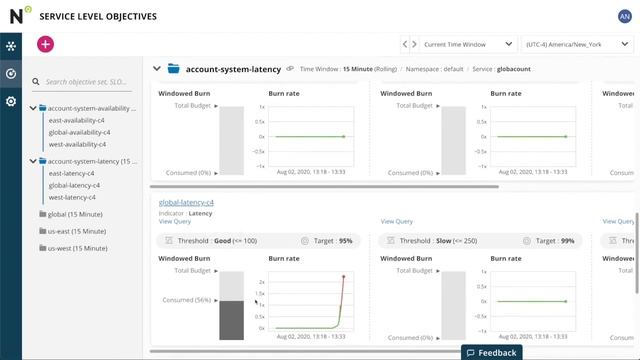Click account-system-latency header folder icon

(173, 69)
